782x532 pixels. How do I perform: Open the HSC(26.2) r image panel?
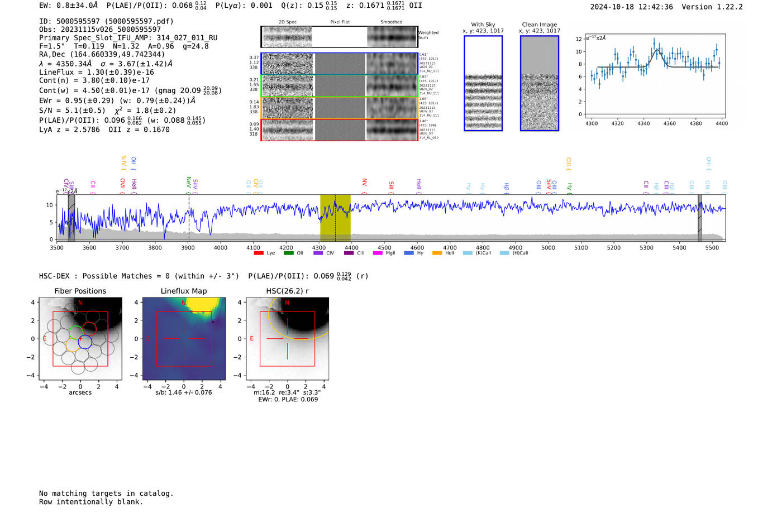coord(287,339)
